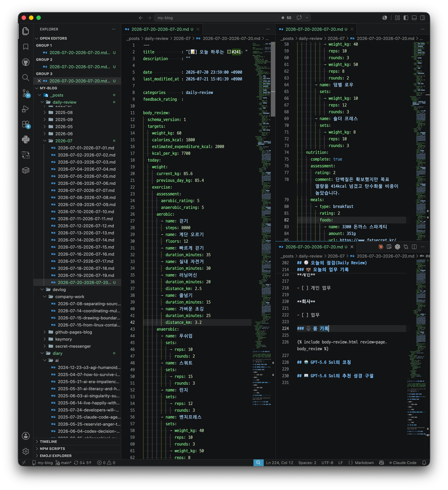
Task: Customize layout from the title bar
Action: (397, 18)
